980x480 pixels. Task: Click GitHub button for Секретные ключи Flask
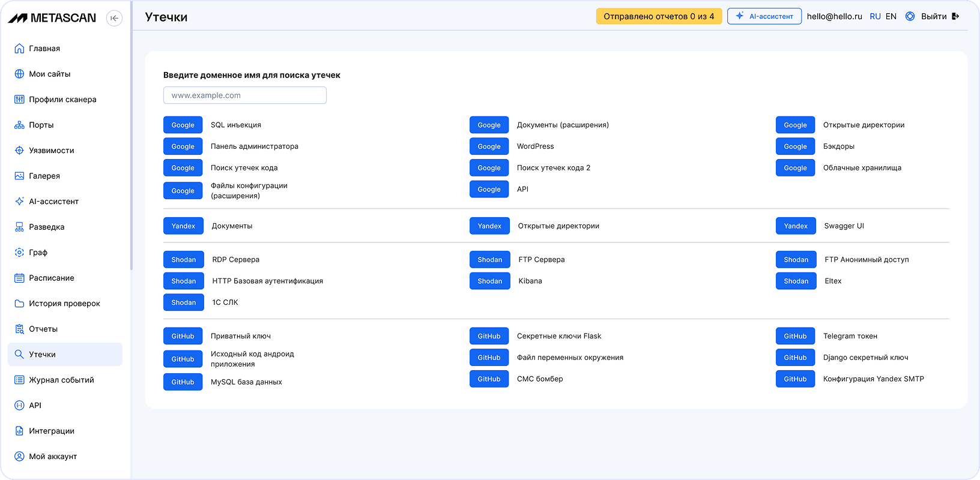pos(489,336)
